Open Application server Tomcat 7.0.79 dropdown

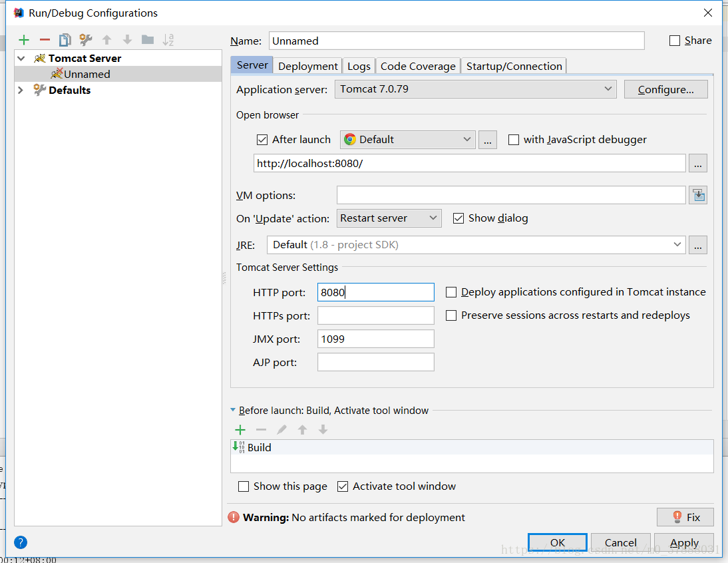[475, 89]
